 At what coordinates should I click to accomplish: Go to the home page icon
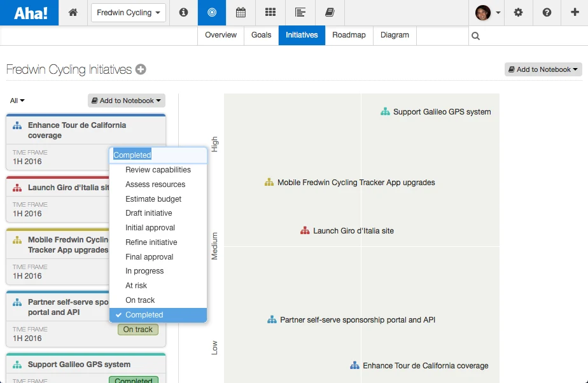73,13
